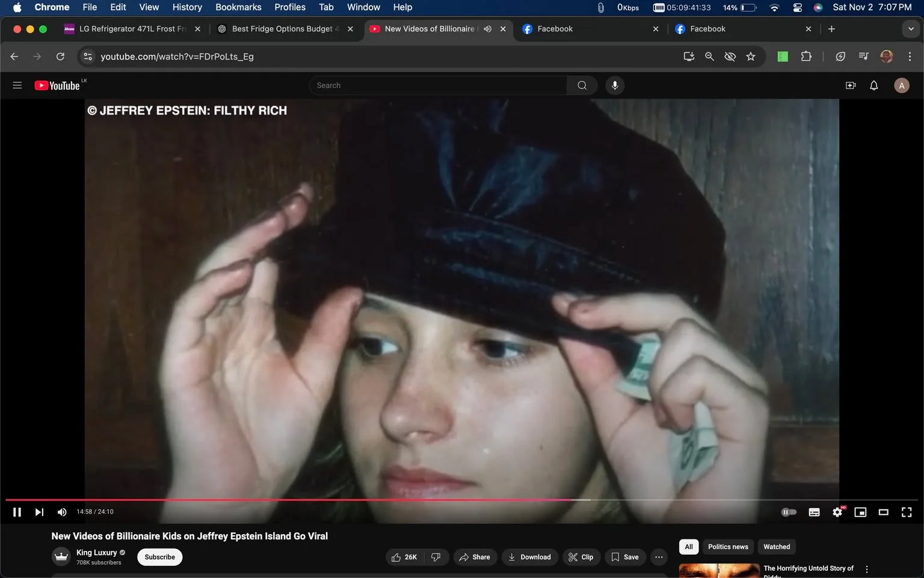924x578 pixels.
Task: Open the Profiles menu
Action: [x=290, y=7]
